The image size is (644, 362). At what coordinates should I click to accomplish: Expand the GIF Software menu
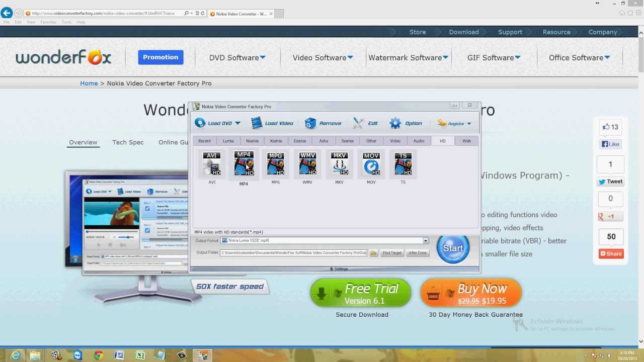[494, 57]
